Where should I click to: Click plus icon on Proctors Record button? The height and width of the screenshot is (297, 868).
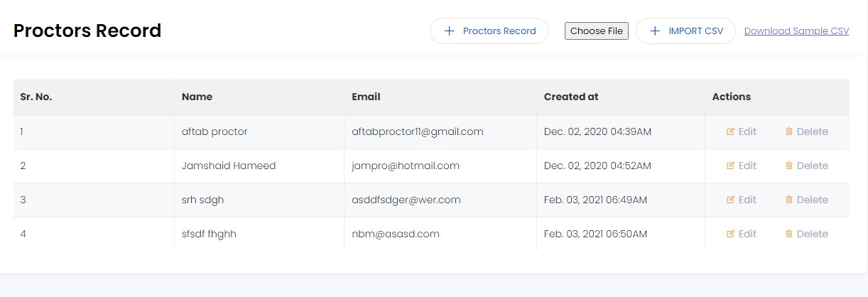click(449, 31)
